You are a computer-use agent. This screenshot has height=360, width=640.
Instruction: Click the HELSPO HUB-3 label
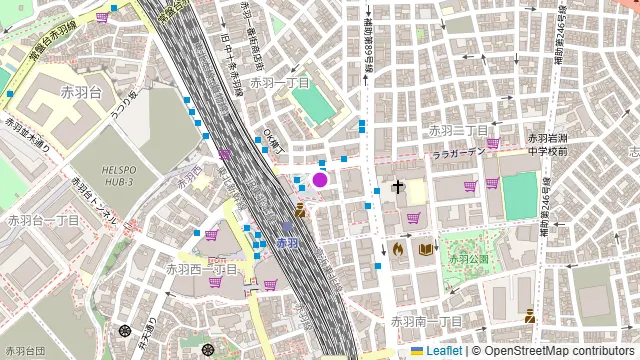coord(119,176)
